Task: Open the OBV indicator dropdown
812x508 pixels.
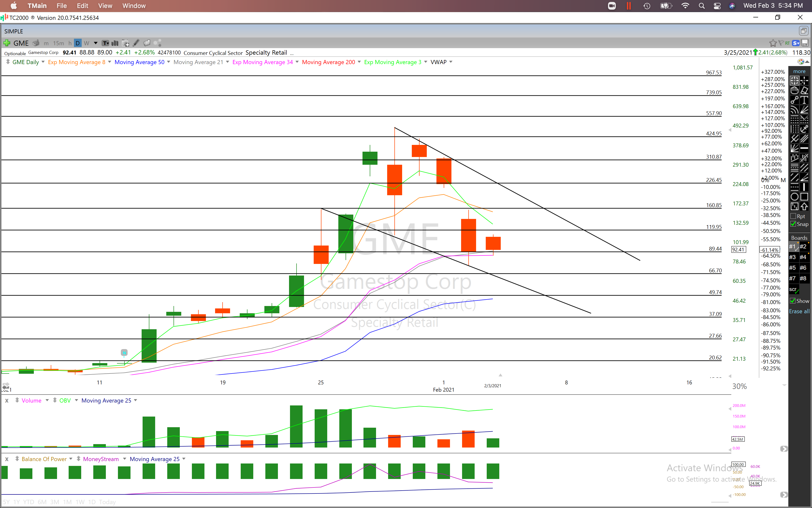Action: click(76, 400)
